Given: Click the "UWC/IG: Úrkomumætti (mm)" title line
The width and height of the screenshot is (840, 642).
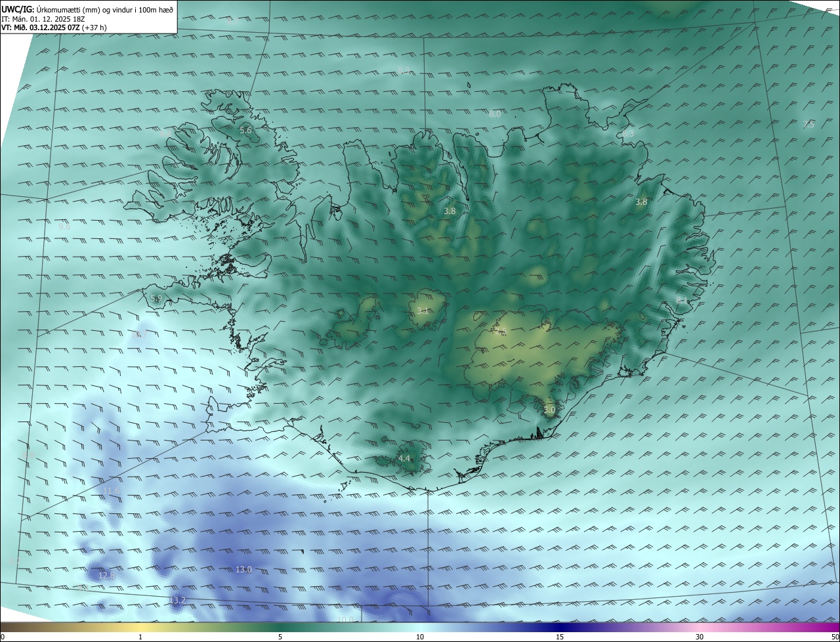Looking at the screenshot, I should pos(87,9).
